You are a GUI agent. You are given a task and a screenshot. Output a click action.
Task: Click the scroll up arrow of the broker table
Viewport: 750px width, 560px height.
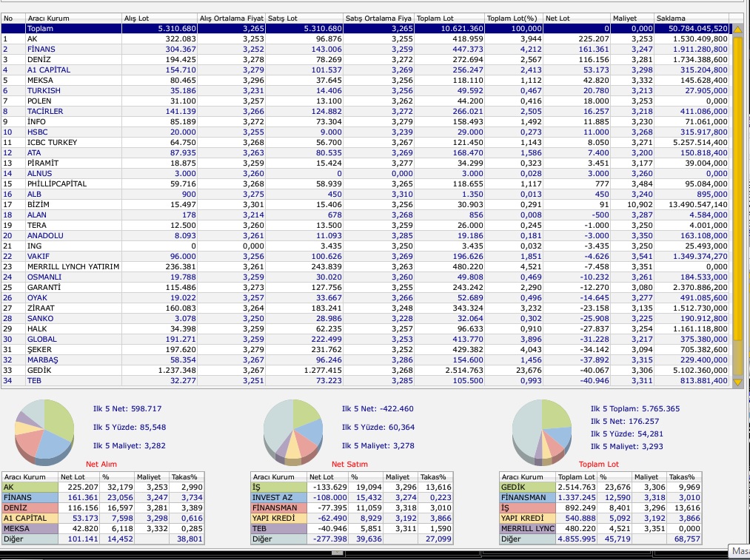tap(737, 30)
